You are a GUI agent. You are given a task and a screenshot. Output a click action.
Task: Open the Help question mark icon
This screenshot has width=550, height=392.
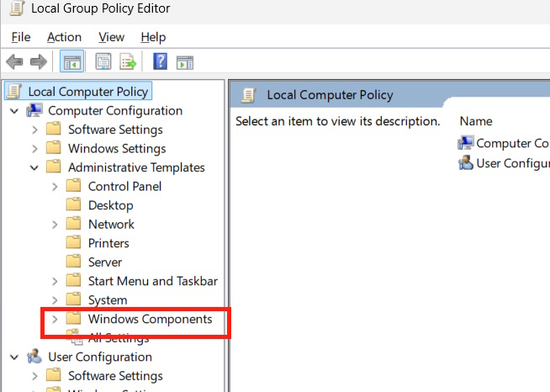tap(160, 61)
